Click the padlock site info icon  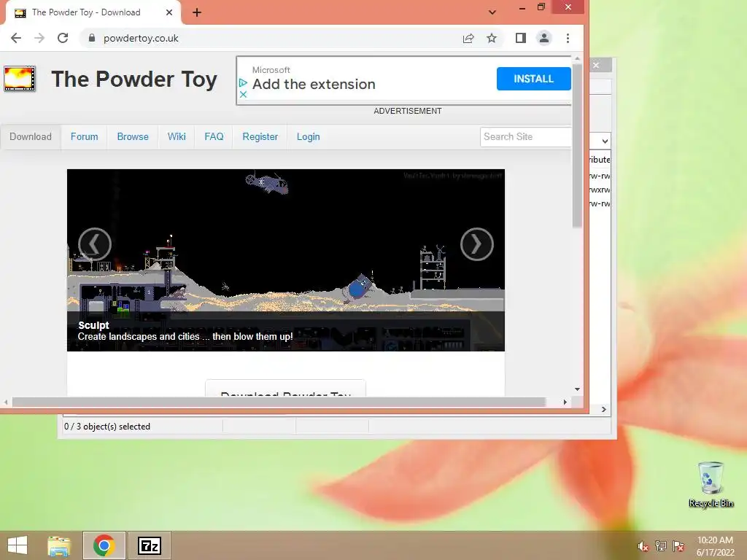tap(92, 38)
